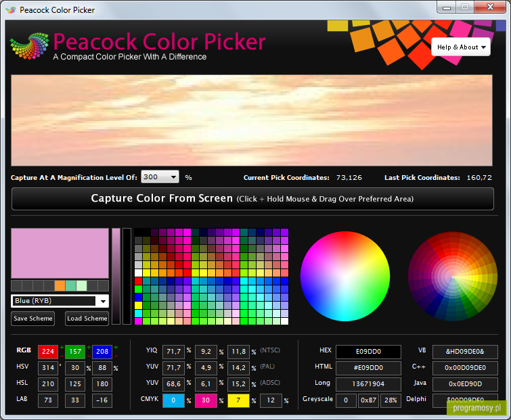This screenshot has width=511, height=420.
Task: Expand the Blue (RYB) scheme dropdown arrow
Action: 103,301
